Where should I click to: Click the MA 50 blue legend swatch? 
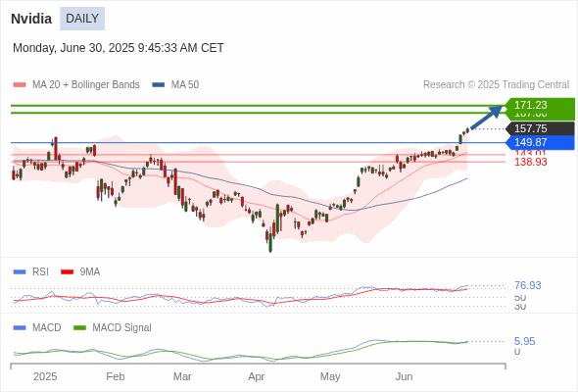159,85
